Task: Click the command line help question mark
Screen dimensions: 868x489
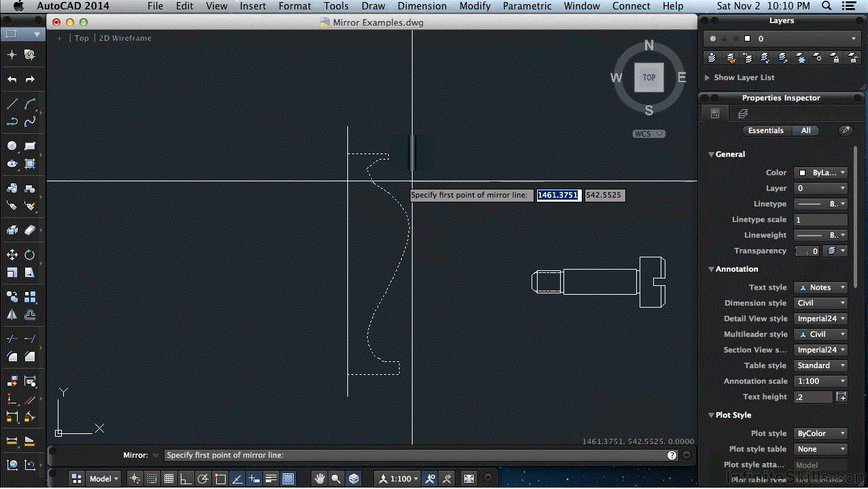Action: point(672,456)
